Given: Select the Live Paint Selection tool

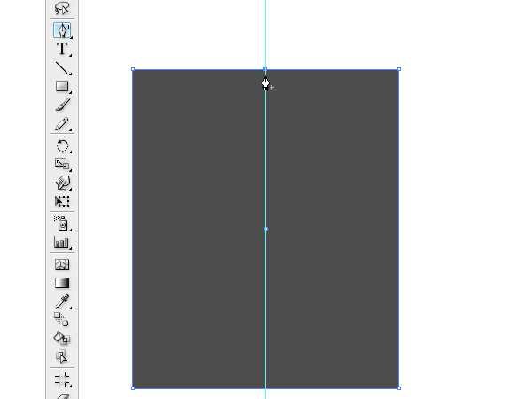Looking at the screenshot, I should [62, 356].
